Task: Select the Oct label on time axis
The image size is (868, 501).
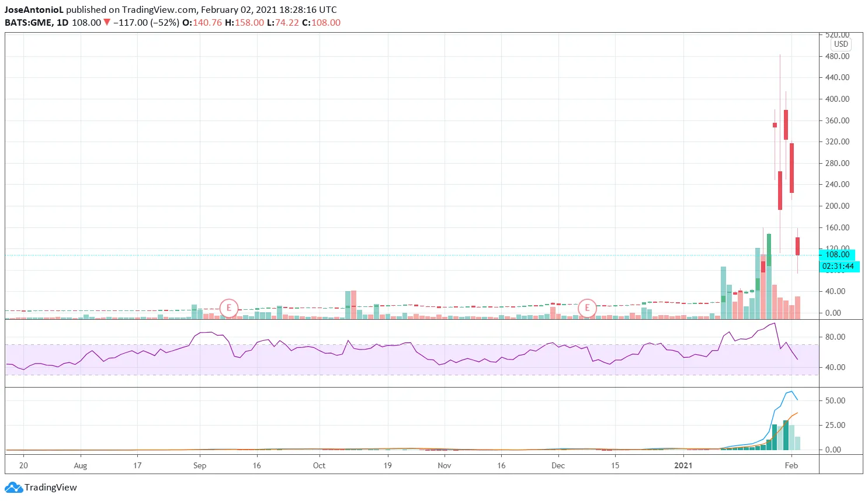Action: coord(319,465)
